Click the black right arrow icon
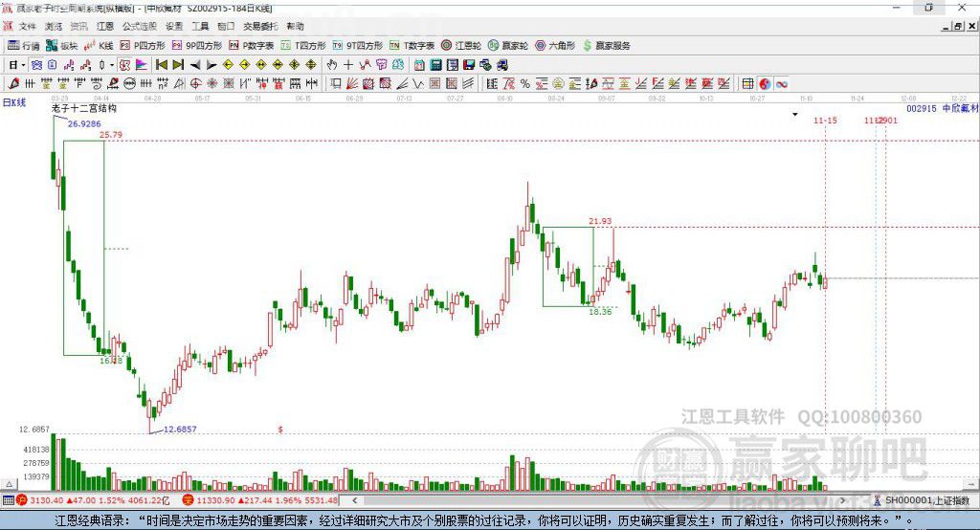The height and width of the screenshot is (530, 980). (x=212, y=65)
